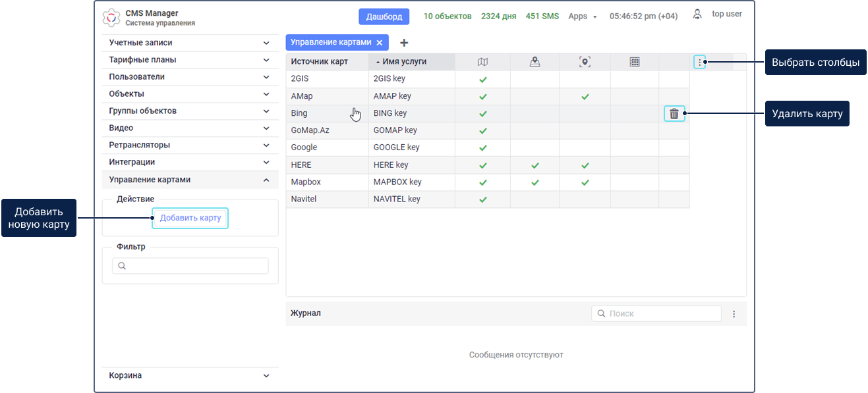The image size is (868, 393).
Task: Focus the Фильтр search input field
Action: [x=190, y=266]
